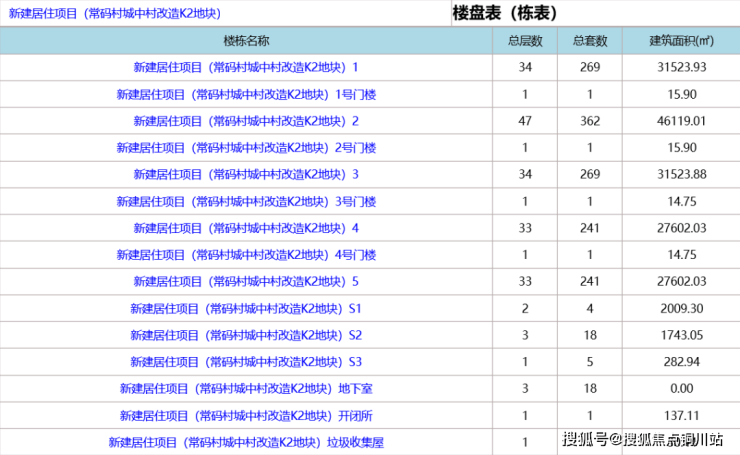The height and width of the screenshot is (455, 740).
Task: Open the K2地块 building 2 link
Action: pyautogui.click(x=246, y=121)
